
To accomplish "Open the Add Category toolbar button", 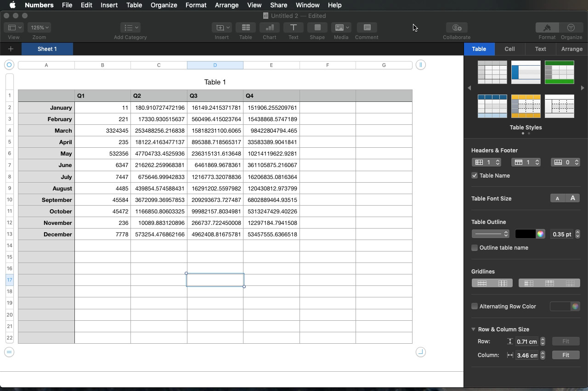I will click(x=130, y=28).
